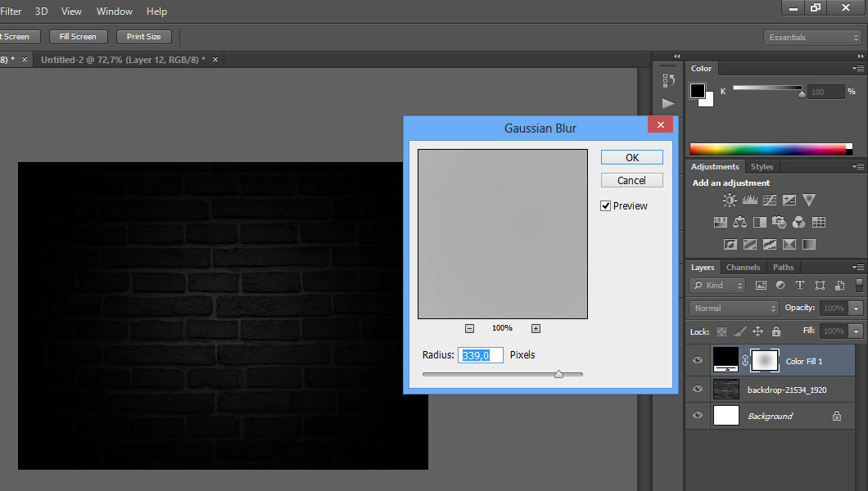Click the Color Balance scales icon
Image resolution: width=868 pixels, height=491 pixels.
[x=740, y=223]
